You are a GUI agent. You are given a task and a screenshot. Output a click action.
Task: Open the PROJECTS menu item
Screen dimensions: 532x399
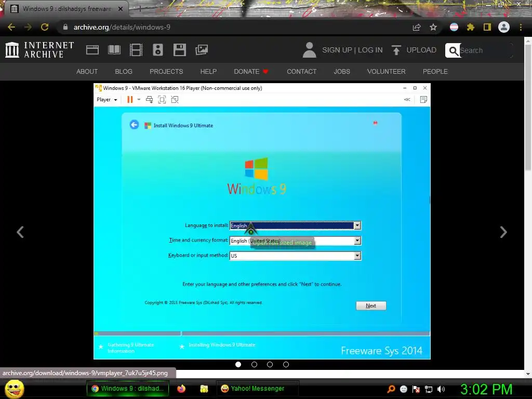pos(166,72)
